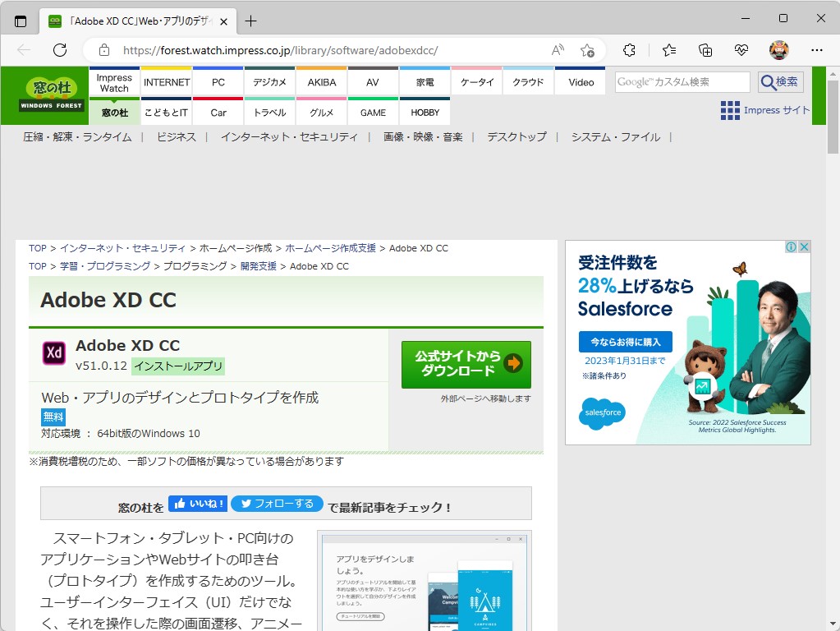This screenshot has width=840, height=631.
Task: Open the GAME site tab
Action: tap(373, 112)
